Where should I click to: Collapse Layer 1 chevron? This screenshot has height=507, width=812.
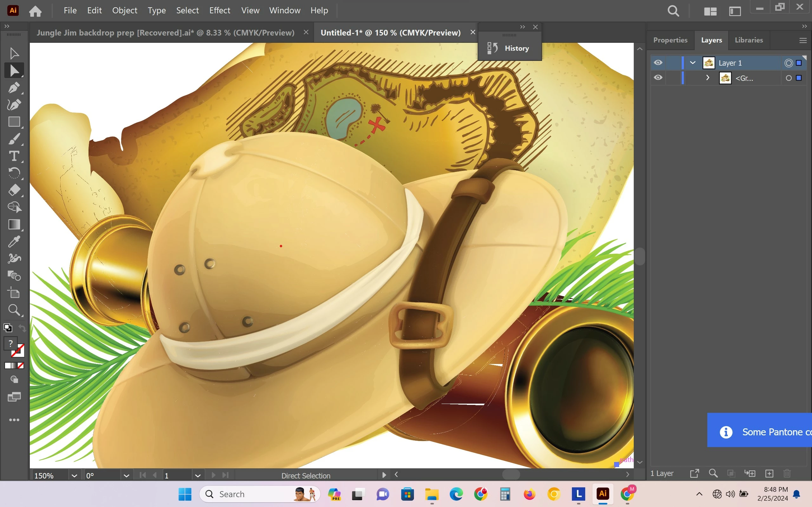tap(693, 63)
